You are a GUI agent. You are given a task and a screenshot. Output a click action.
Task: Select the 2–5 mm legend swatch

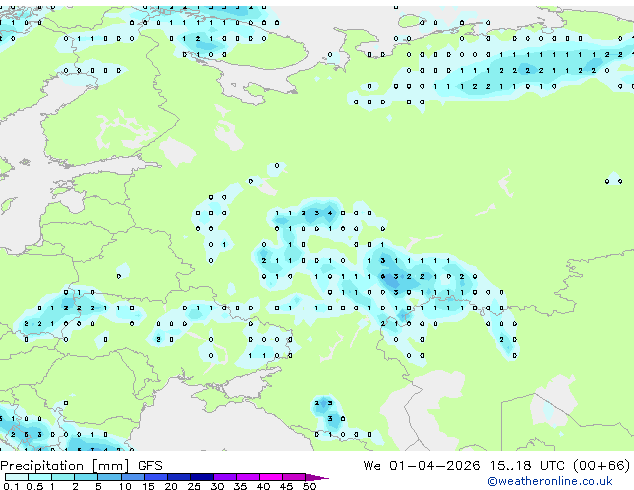[x=86, y=477]
